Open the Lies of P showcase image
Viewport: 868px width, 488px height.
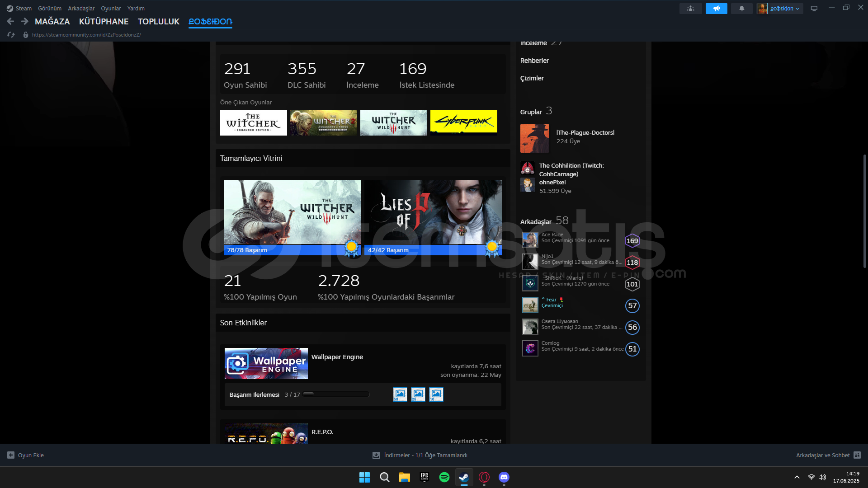[x=433, y=212]
